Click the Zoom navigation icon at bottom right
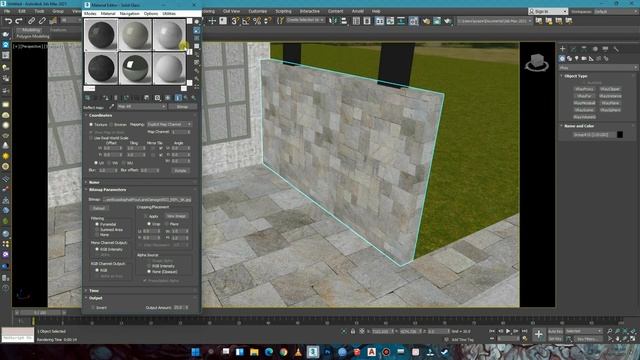The height and width of the screenshot is (360, 640). click(x=609, y=331)
